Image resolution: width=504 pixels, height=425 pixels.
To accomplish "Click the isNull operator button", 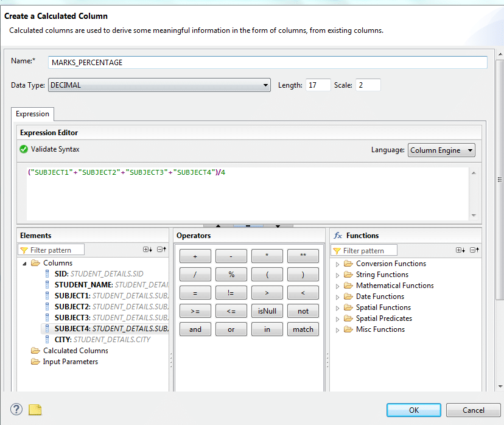I will click(x=267, y=311).
